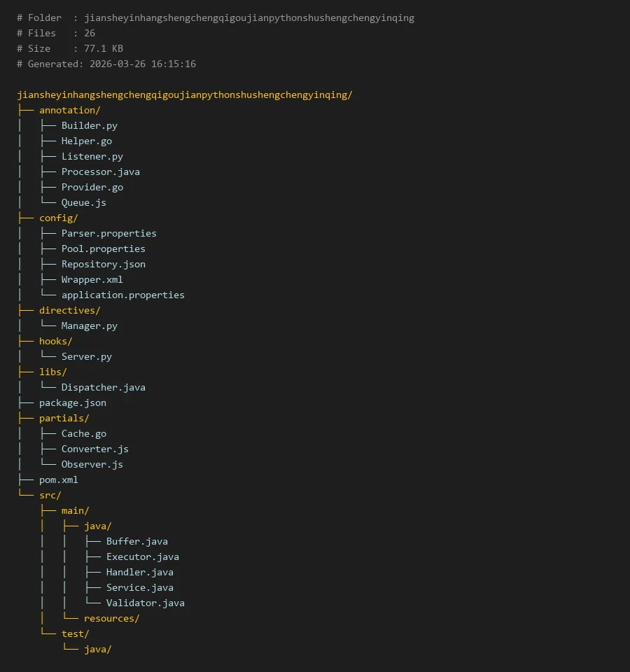Screen dimensions: 630x672
Task: Select the annotation/ folder
Action: (x=69, y=110)
